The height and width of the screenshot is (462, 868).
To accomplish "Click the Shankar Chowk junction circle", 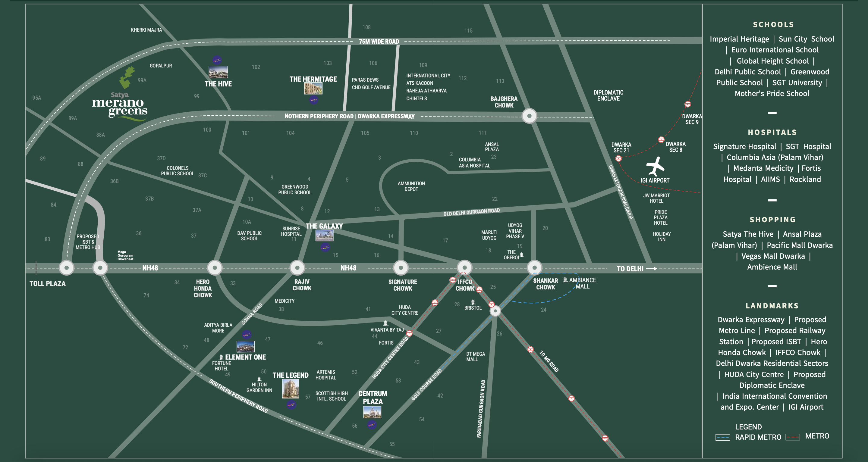I will (x=534, y=268).
